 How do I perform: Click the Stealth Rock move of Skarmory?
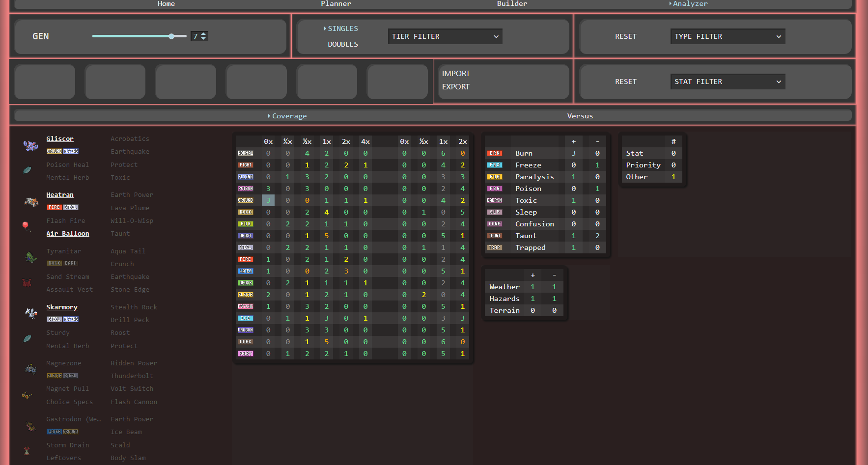tap(134, 307)
